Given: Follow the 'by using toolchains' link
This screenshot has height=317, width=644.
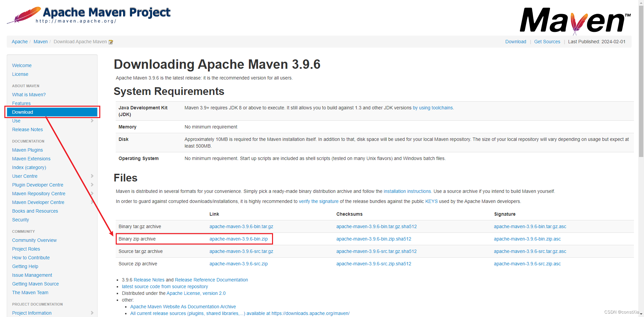Looking at the screenshot, I should pos(433,108).
